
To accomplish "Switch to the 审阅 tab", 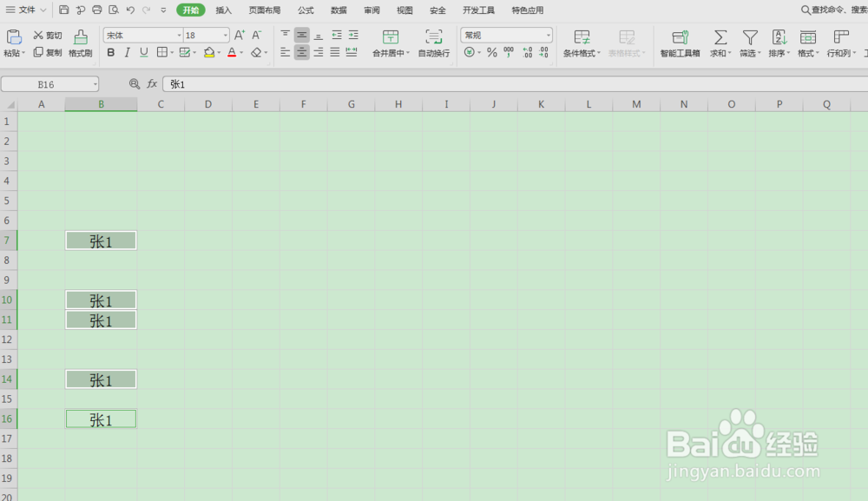I will 372,10.
